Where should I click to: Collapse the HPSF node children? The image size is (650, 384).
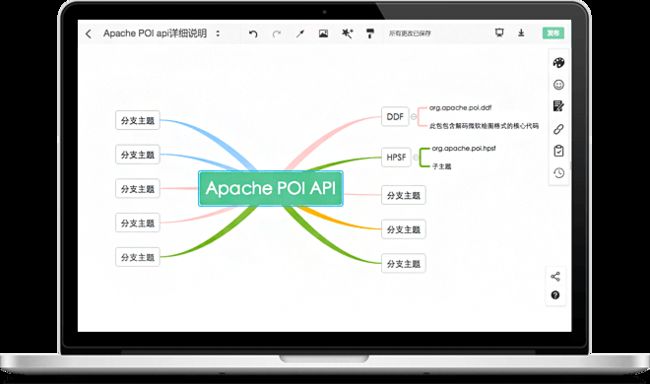415,158
